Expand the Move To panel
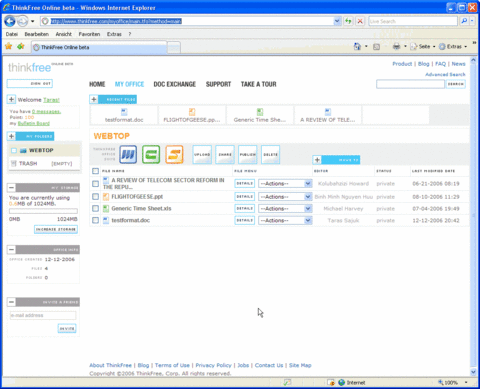 (317, 160)
